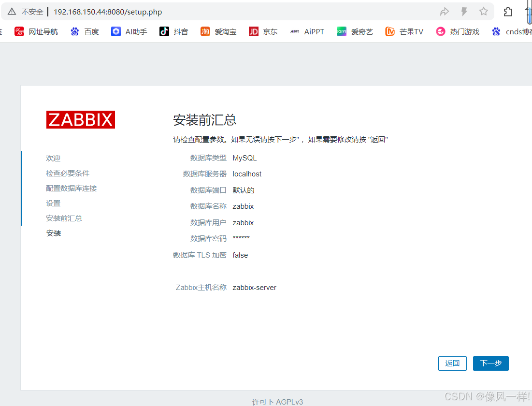Image resolution: width=532 pixels, height=406 pixels.
Task: Open the 百度 bookmark
Action: pyautogui.click(x=85, y=31)
